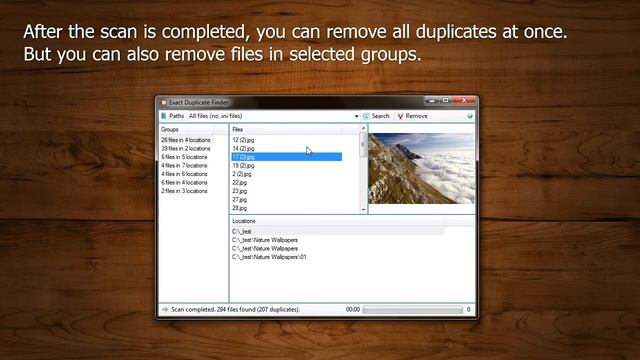
Task: Select file '22.jpg'
Action: (x=240, y=182)
